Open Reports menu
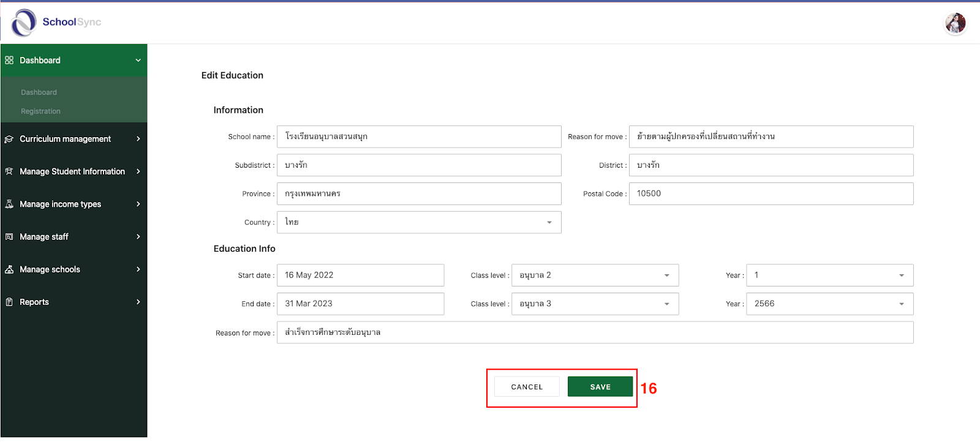 pos(73,302)
